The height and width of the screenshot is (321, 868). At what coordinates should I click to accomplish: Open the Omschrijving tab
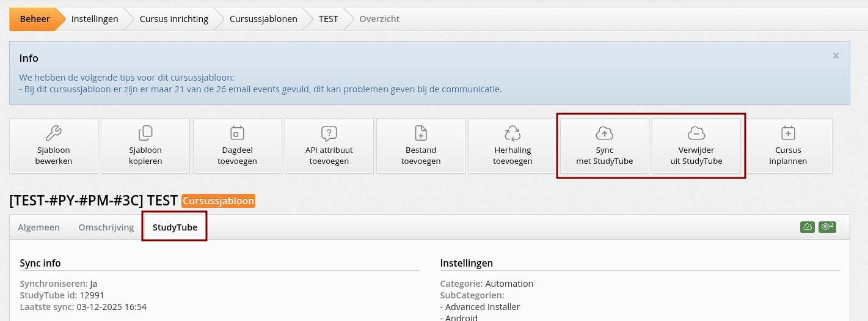coord(106,227)
